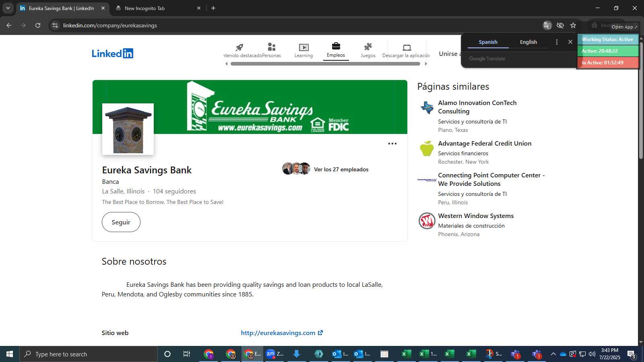644x362 pixels.
Task: Click Working Status: Active indicator
Action: 608,39
